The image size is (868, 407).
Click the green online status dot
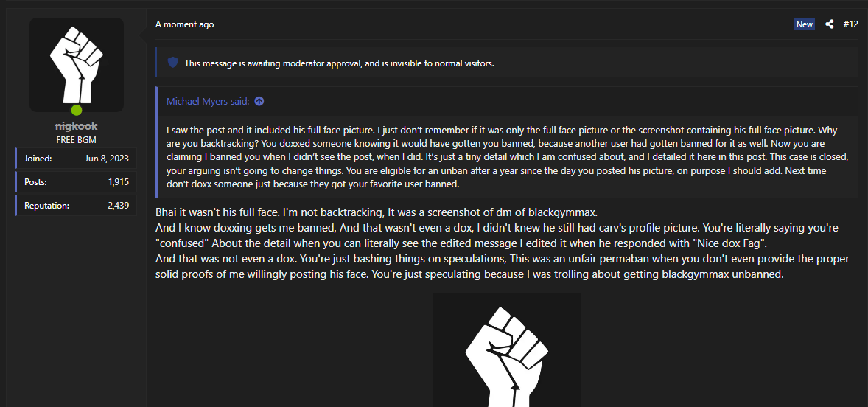pos(77,110)
